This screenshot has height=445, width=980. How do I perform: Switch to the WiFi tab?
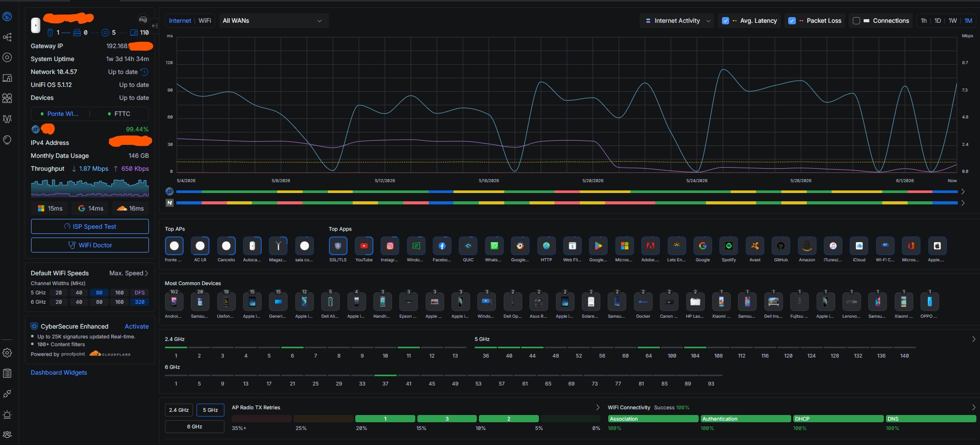[x=205, y=21]
